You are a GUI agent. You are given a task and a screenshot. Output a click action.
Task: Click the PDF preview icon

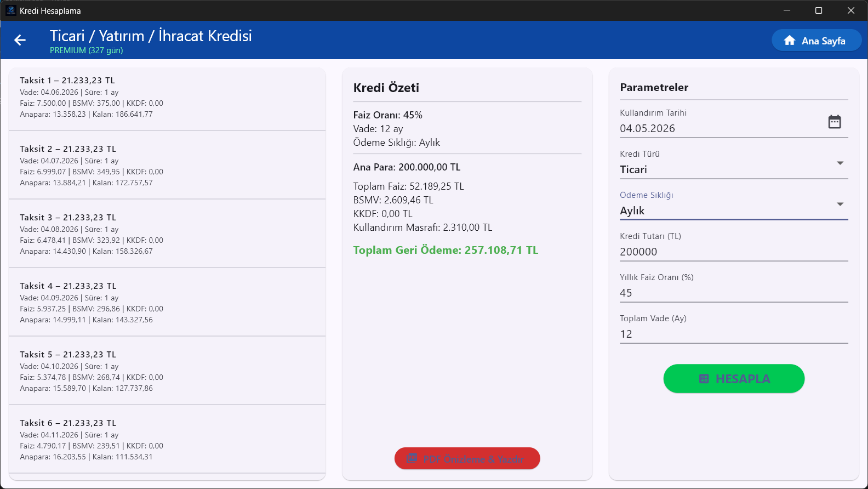tap(412, 459)
